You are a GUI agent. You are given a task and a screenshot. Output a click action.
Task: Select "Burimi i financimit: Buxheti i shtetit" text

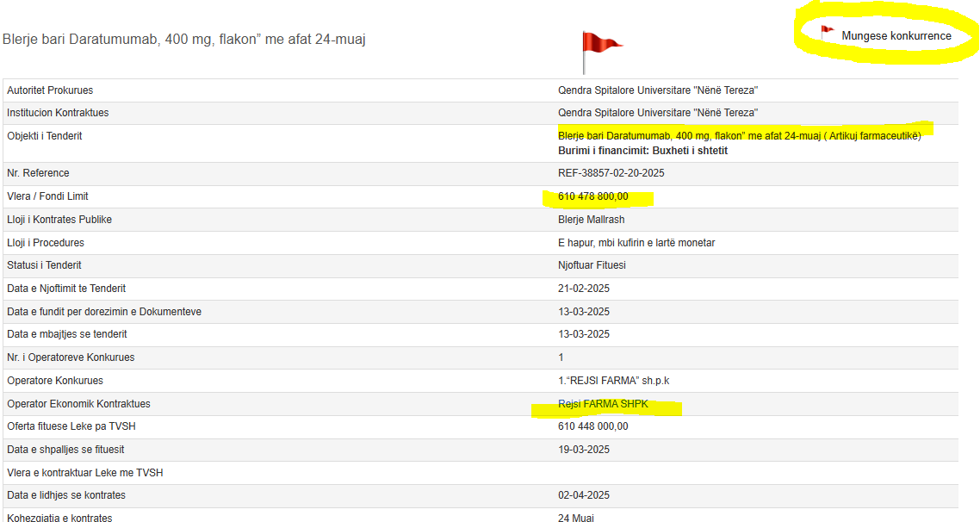click(x=642, y=151)
